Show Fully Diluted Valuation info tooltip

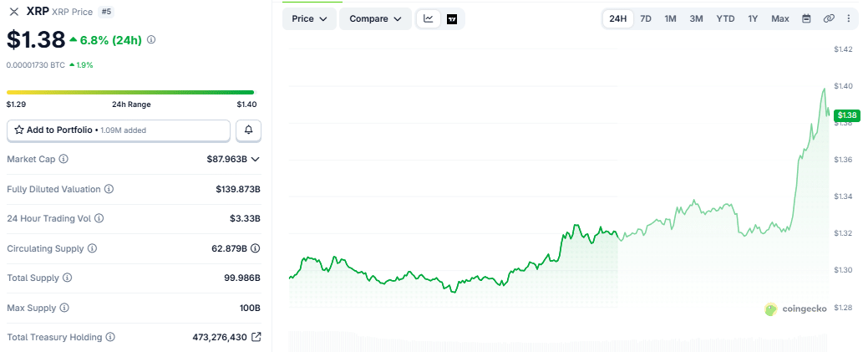[109, 189]
